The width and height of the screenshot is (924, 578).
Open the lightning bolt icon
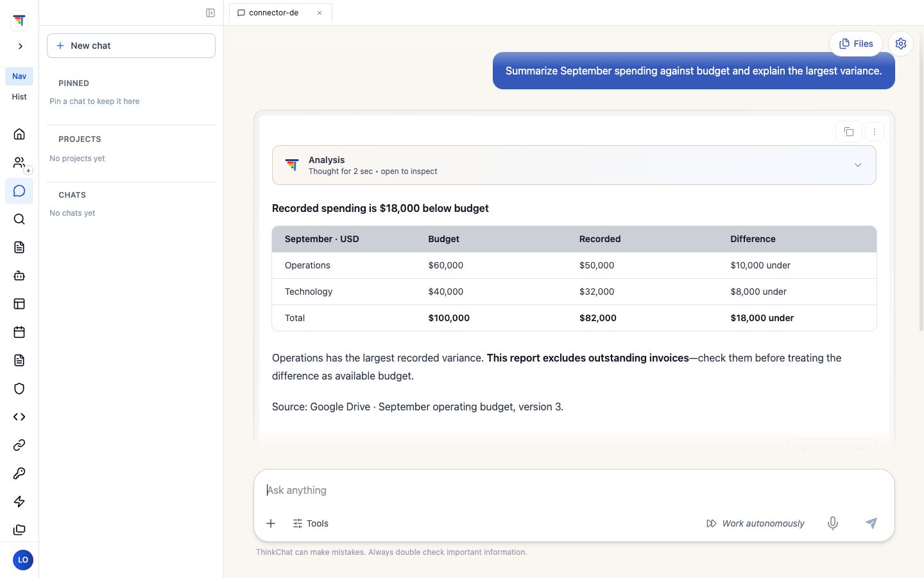pos(19,502)
